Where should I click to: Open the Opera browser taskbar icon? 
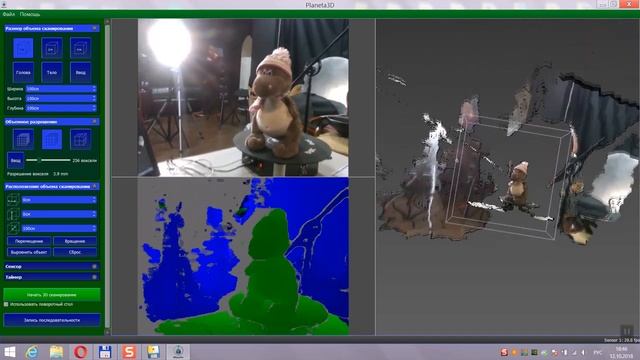pos(80,352)
